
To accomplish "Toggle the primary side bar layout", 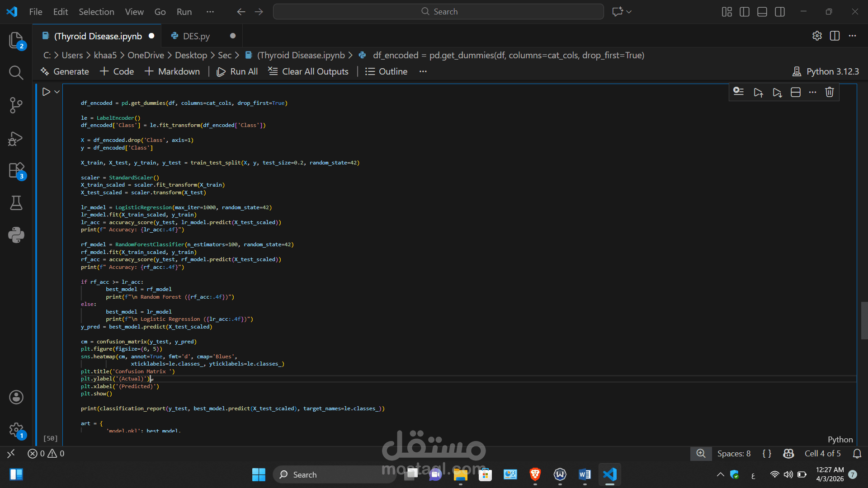I will pyautogui.click(x=744, y=12).
